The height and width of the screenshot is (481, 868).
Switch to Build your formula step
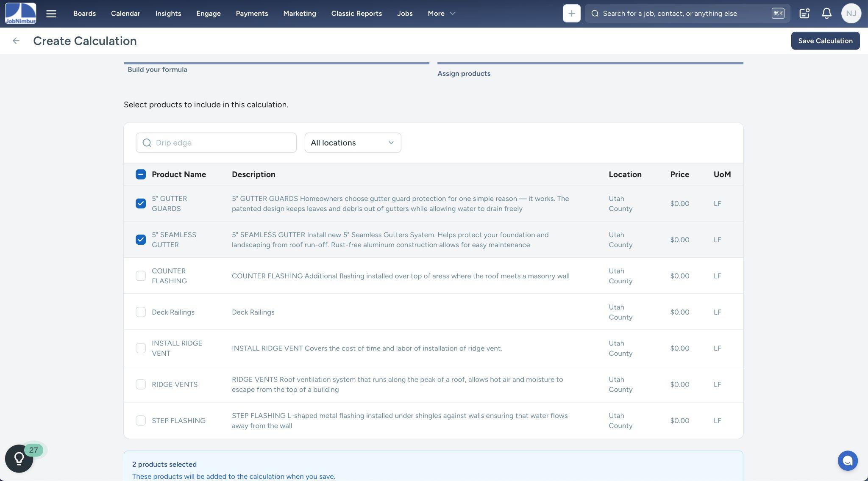[x=157, y=69]
